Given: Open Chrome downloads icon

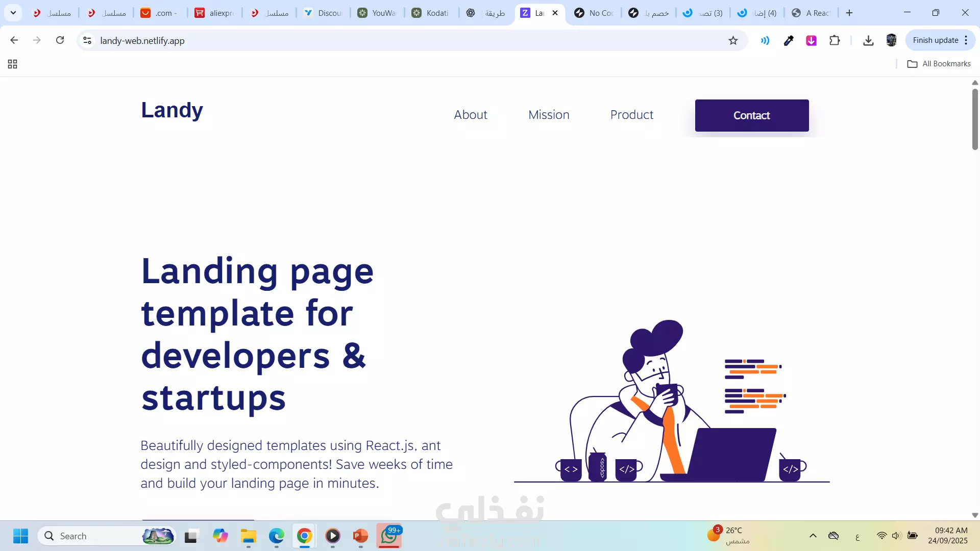Looking at the screenshot, I should (868, 40).
